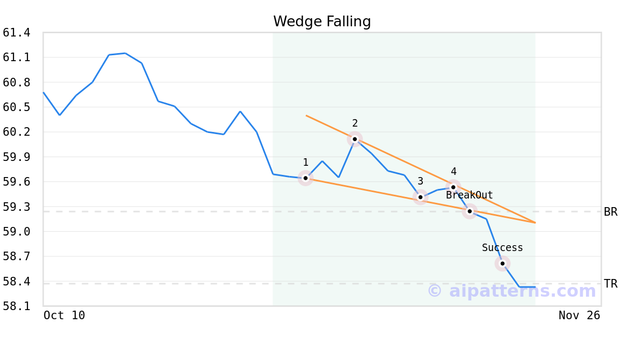Screen dimensions: 644x338
Task: Select pattern point marker 4
Action: (453, 187)
